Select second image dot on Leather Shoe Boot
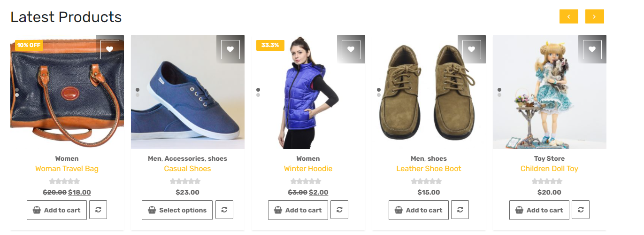The height and width of the screenshot is (235, 644). point(379,95)
